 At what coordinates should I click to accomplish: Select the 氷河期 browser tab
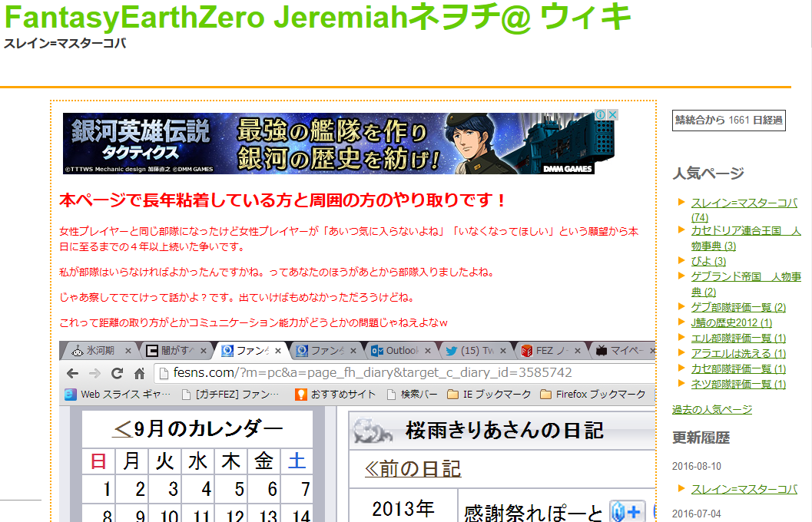click(93, 351)
